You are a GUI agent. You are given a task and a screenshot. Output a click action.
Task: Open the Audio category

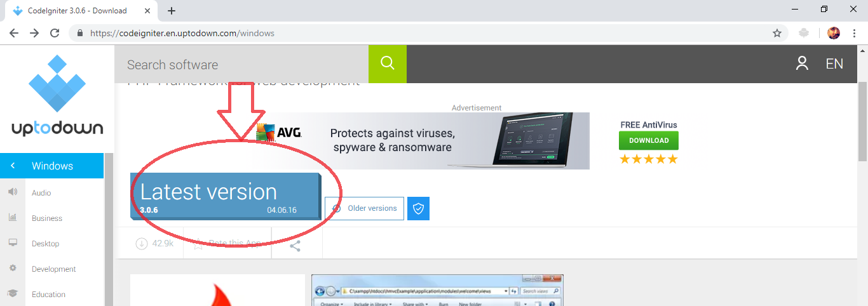pos(41,193)
